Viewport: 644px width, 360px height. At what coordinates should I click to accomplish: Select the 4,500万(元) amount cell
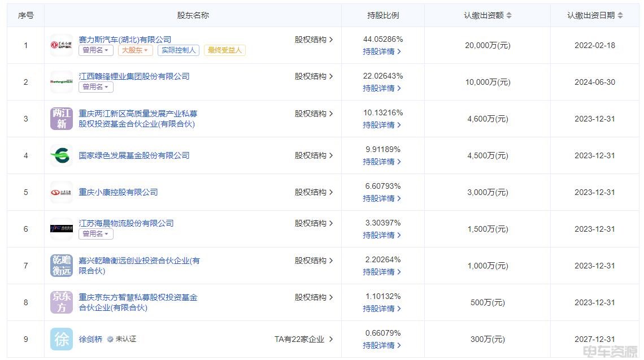[x=488, y=156]
